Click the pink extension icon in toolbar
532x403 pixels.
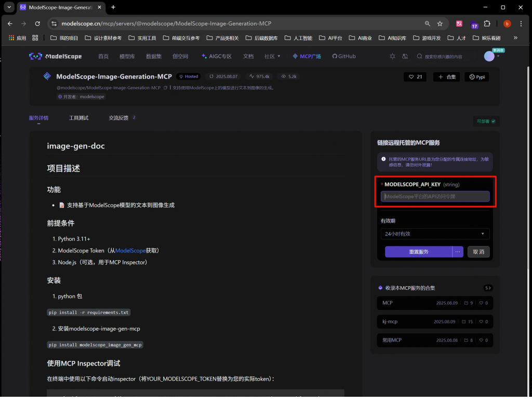click(x=459, y=23)
